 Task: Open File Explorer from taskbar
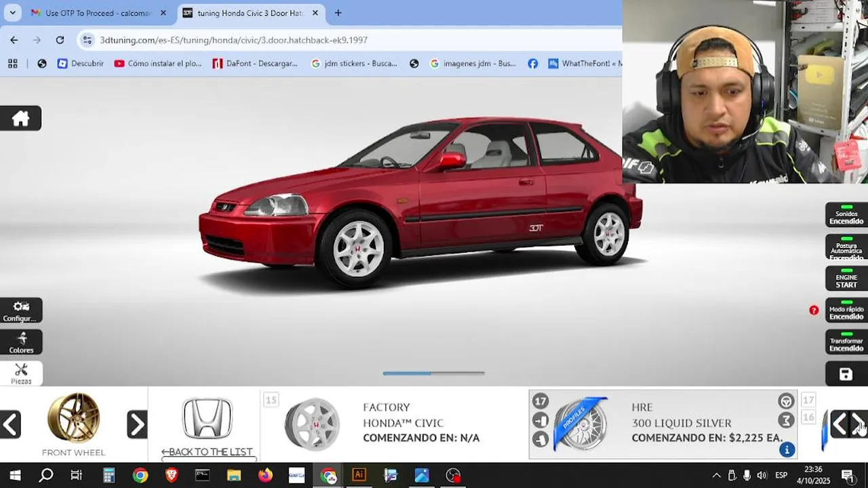(234, 475)
